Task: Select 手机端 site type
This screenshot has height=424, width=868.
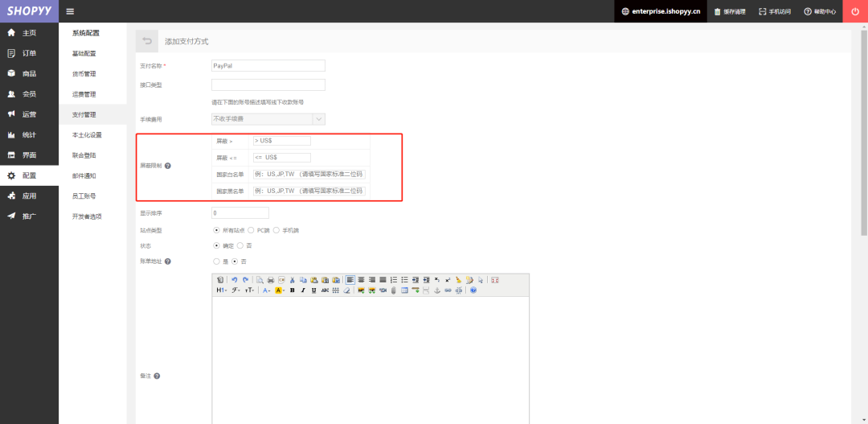Action: coord(276,230)
